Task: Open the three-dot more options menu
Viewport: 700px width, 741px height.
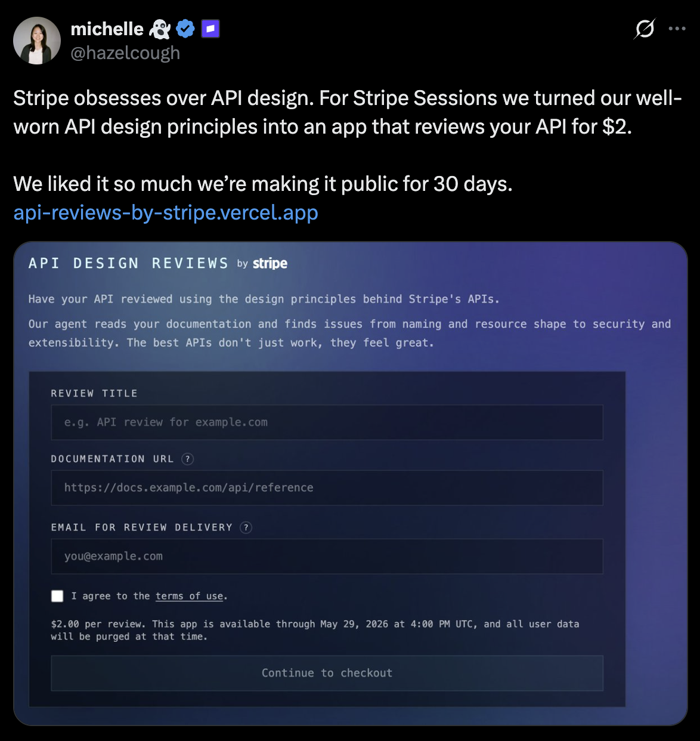Action: (677, 29)
